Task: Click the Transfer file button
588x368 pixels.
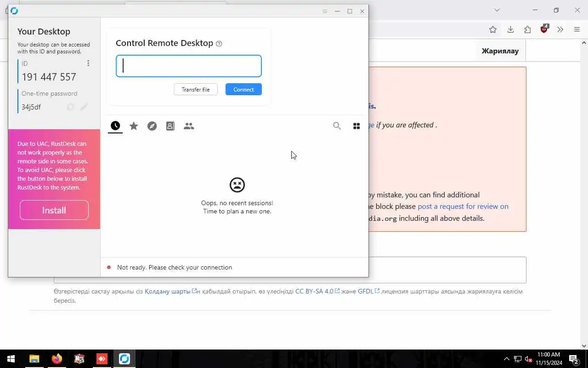Action: [x=196, y=89]
